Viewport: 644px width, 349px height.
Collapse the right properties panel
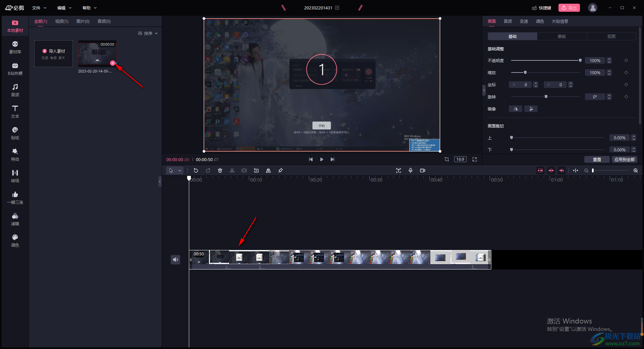(x=484, y=90)
